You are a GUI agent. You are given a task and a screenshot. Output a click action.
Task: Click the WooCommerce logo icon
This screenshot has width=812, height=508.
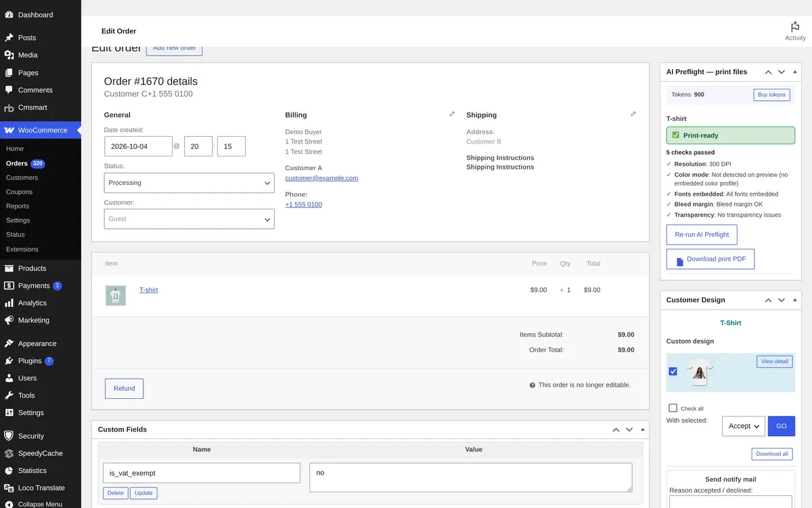[x=9, y=130]
